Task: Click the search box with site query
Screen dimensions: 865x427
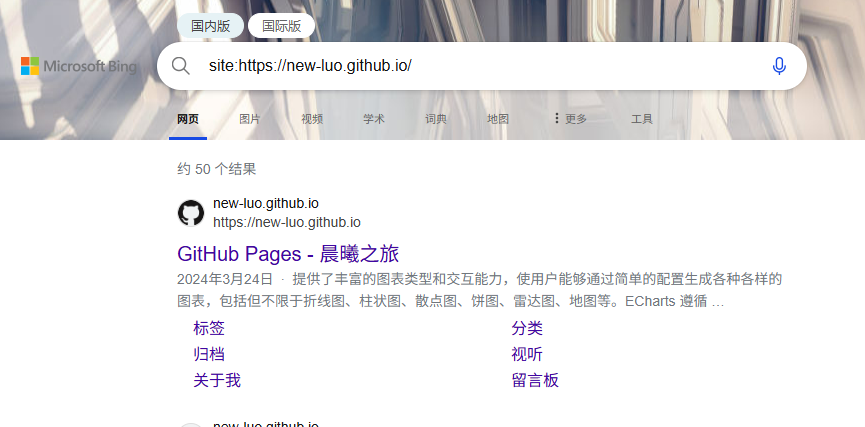Action: click(x=481, y=66)
